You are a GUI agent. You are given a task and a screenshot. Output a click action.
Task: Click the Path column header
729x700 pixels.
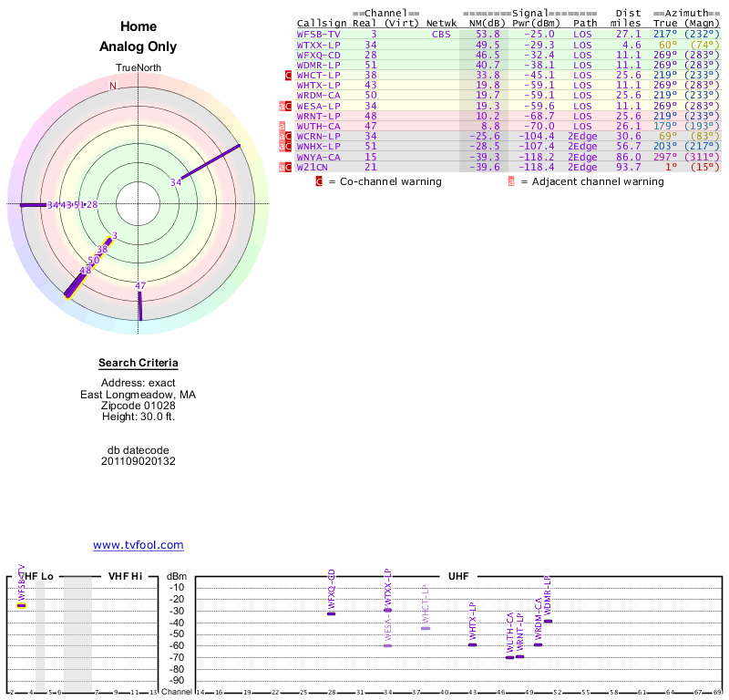click(585, 24)
